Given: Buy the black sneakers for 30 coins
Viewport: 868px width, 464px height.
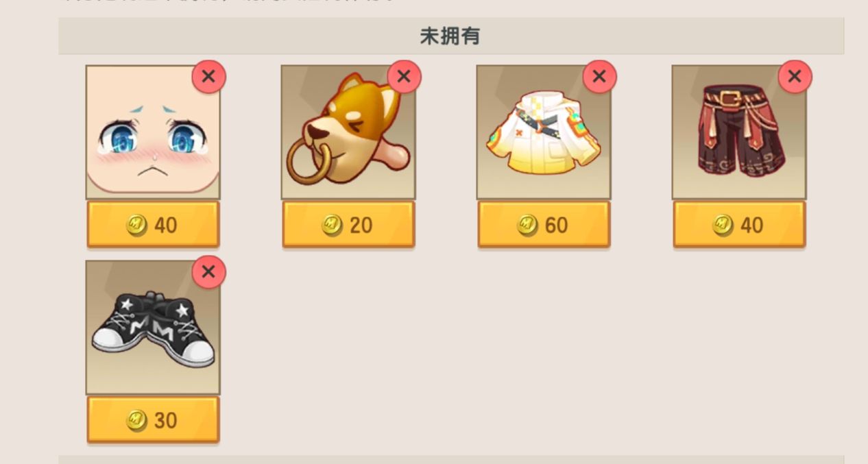Looking at the screenshot, I should pyautogui.click(x=153, y=419).
